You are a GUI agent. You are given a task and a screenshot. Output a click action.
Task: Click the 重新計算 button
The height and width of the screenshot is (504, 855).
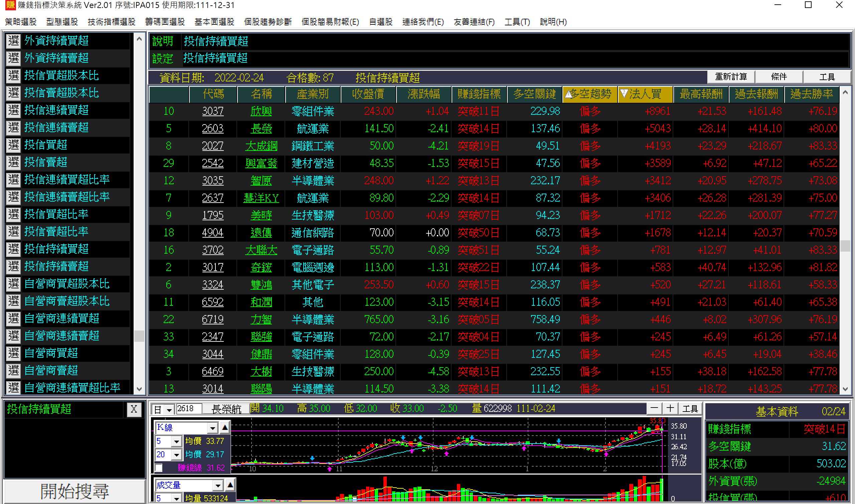coord(731,77)
